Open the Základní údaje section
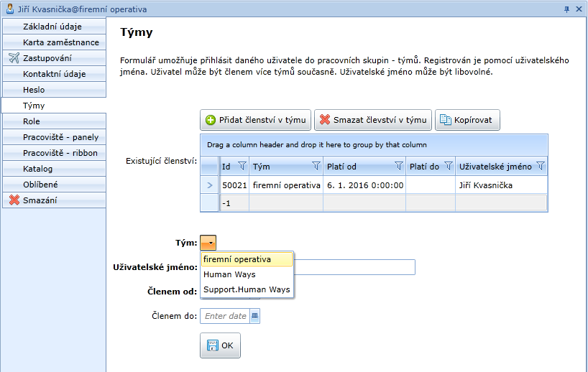This screenshot has height=372, width=588. (52, 27)
